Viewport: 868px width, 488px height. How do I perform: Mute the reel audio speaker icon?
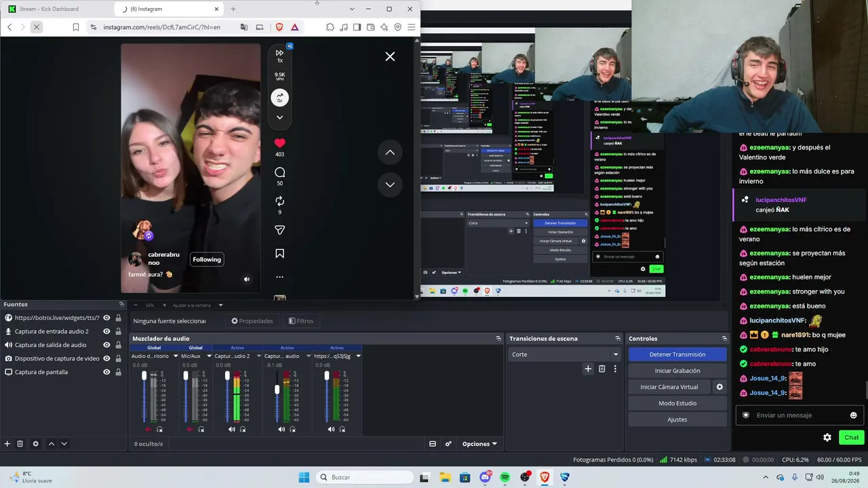[x=247, y=279]
